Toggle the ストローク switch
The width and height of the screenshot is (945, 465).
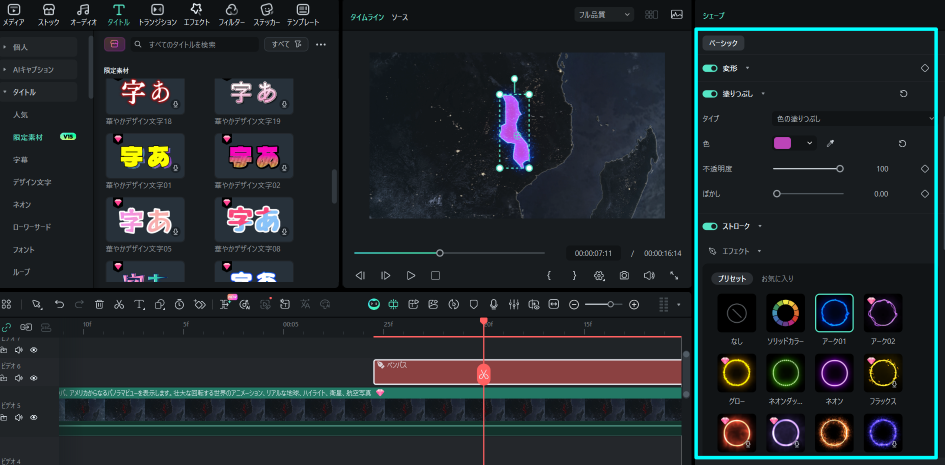click(710, 226)
